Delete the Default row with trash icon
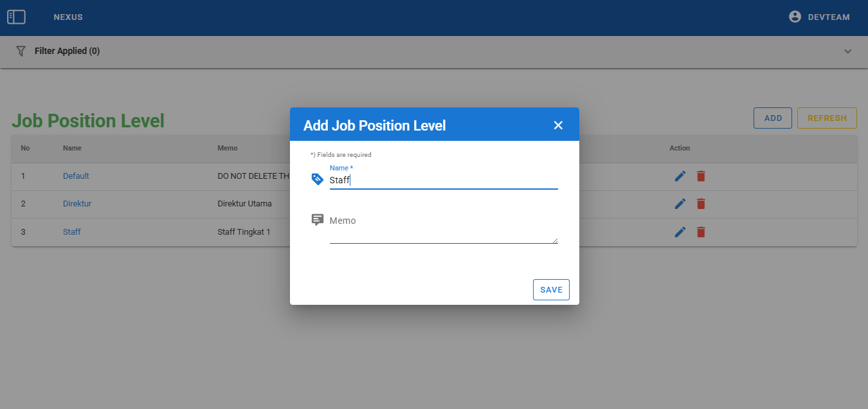Viewport: 868px width, 409px height. click(x=701, y=176)
